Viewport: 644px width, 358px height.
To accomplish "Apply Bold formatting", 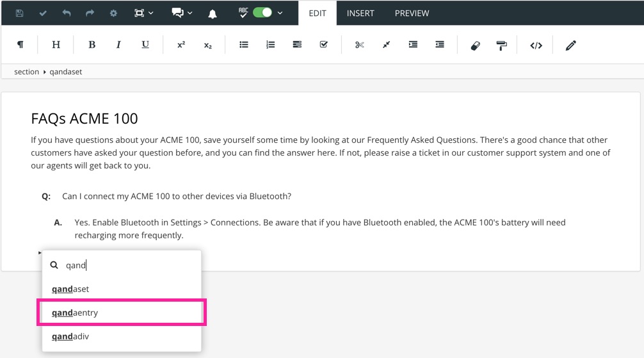I will 92,45.
